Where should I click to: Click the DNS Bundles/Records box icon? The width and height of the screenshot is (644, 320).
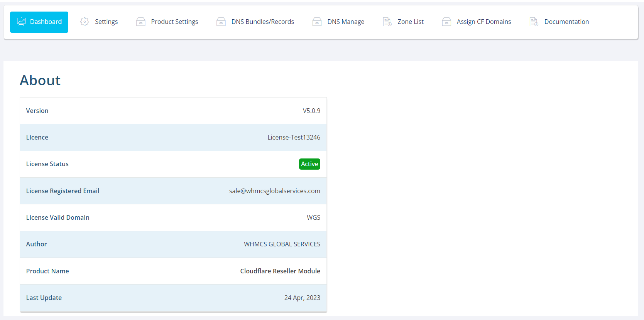pos(221,22)
